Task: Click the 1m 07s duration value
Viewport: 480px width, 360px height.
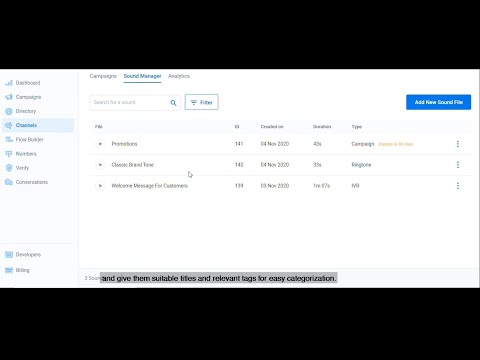Action: tap(321, 186)
